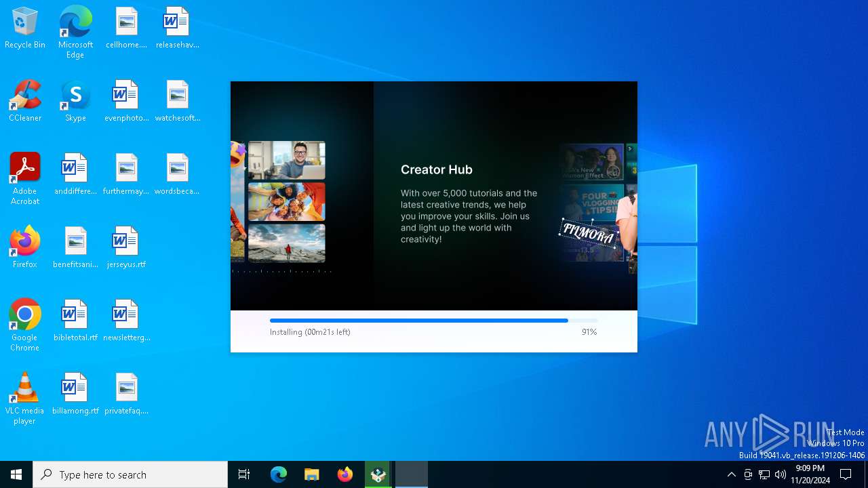Image resolution: width=868 pixels, height=488 pixels.
Task: Select the wordsbeca image file
Action: 177,175
